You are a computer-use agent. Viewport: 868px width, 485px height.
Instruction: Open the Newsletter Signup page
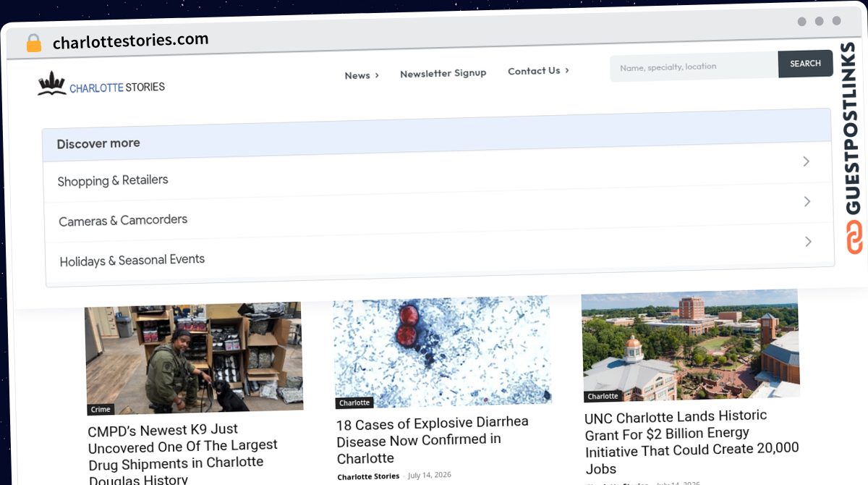click(443, 73)
